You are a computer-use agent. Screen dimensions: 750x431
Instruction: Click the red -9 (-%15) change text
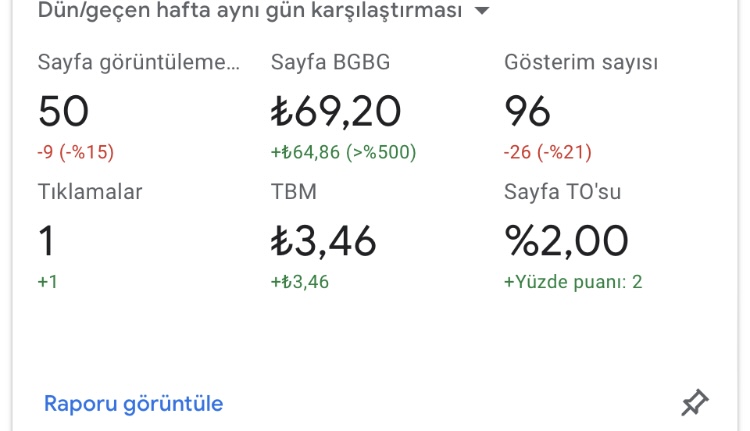(x=76, y=152)
